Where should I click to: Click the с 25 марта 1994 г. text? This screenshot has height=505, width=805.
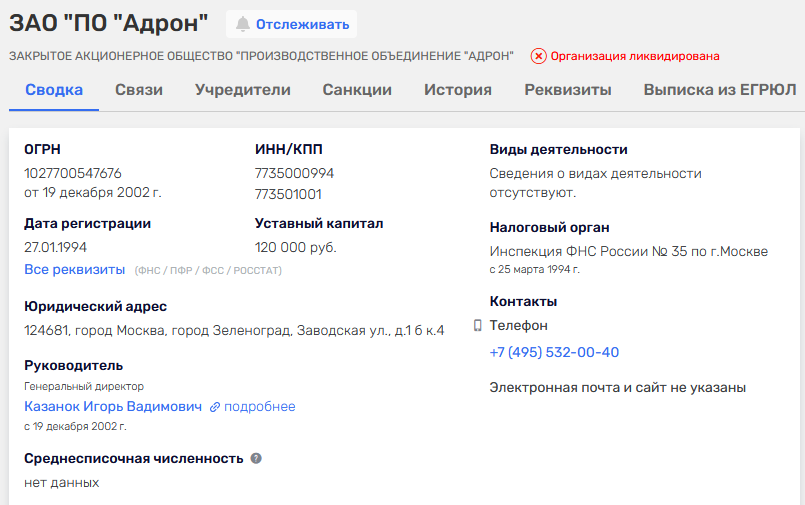tap(534, 269)
